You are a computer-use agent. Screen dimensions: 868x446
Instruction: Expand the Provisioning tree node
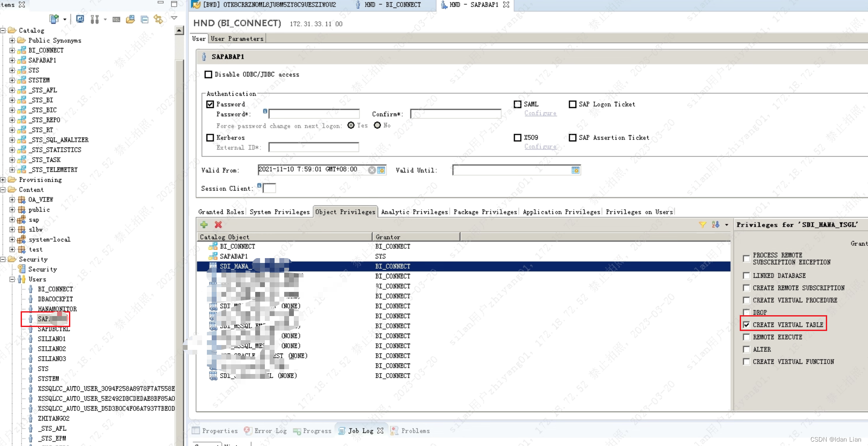point(4,180)
